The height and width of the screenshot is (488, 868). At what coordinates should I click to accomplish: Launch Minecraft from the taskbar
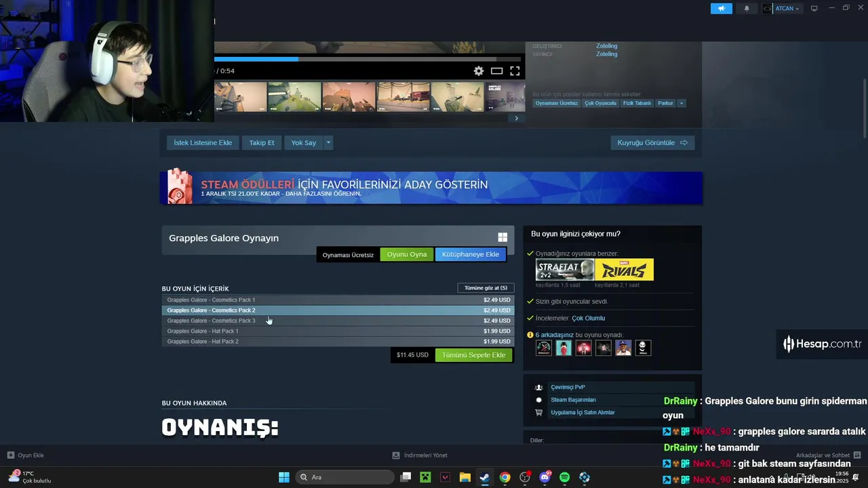[425, 477]
